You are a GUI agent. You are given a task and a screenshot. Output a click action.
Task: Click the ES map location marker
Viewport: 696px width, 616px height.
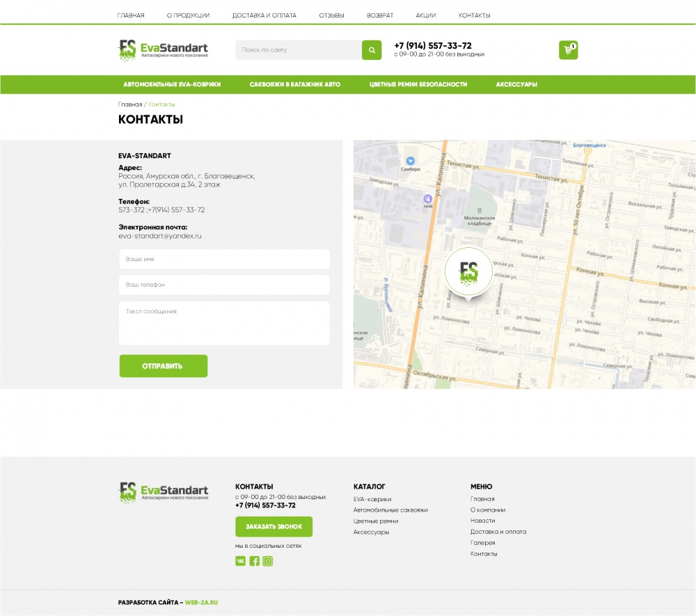click(468, 272)
